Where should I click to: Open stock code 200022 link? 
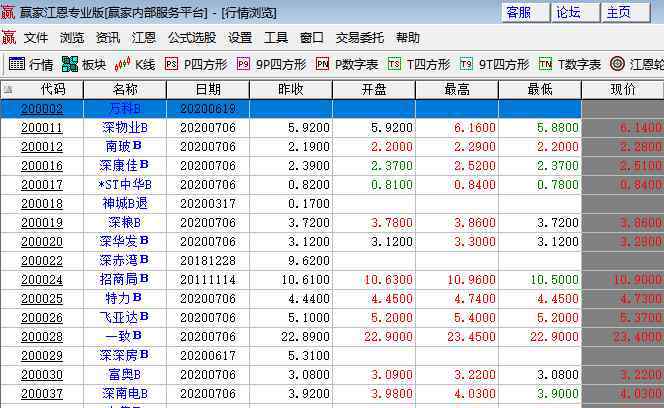pyautogui.click(x=42, y=261)
